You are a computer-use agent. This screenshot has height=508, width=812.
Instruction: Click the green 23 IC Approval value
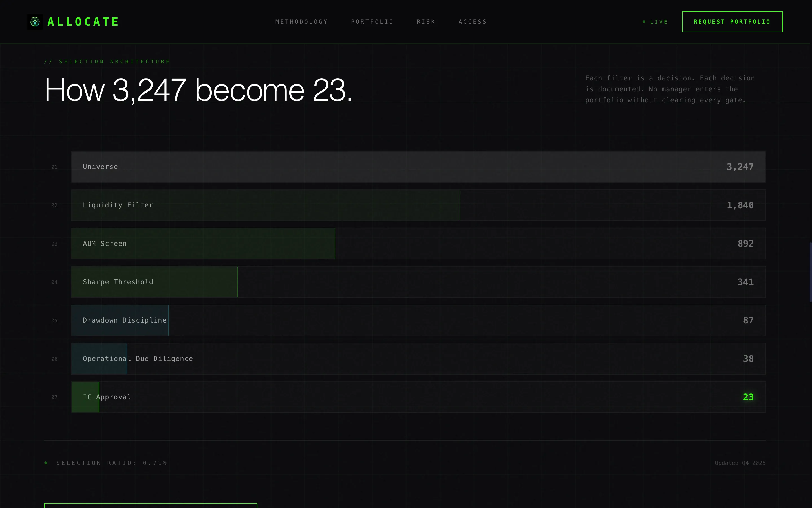pyautogui.click(x=748, y=397)
